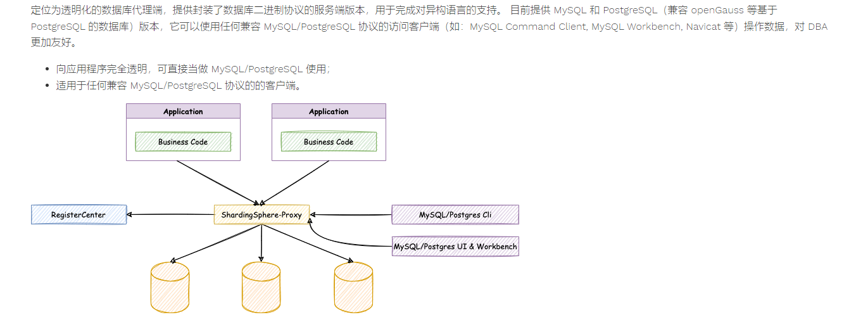Click the MySQL/Postgres Cli box

pos(455,215)
